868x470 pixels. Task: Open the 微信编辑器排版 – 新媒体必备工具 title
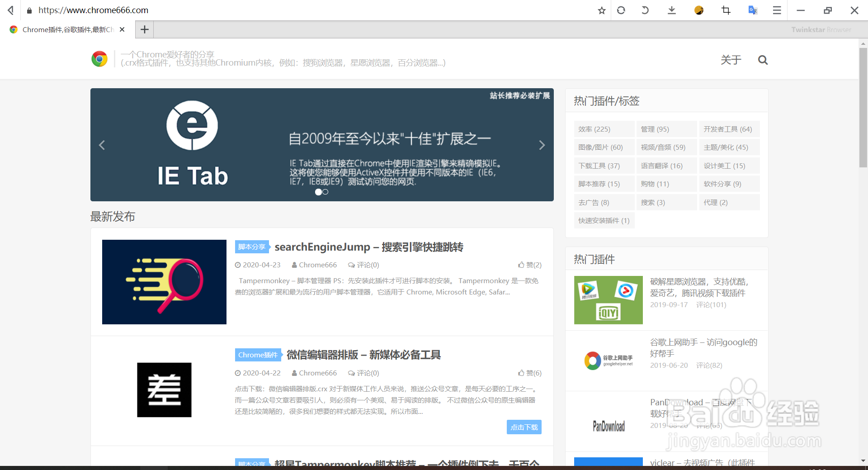click(x=363, y=355)
